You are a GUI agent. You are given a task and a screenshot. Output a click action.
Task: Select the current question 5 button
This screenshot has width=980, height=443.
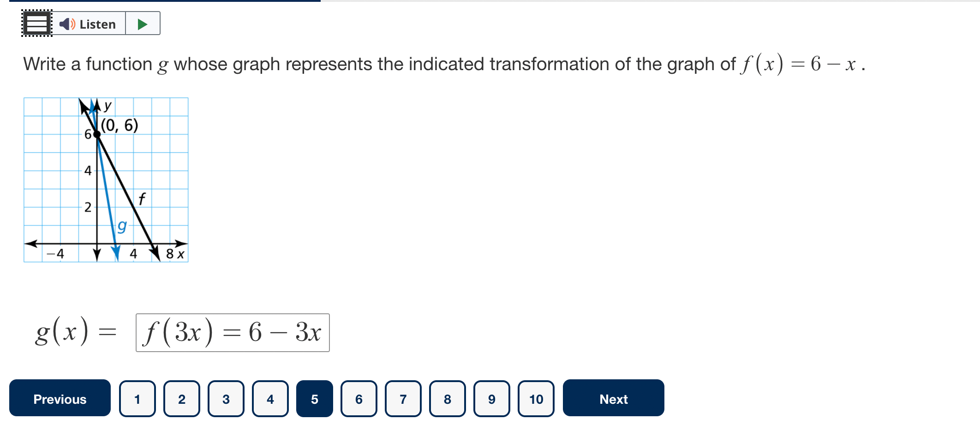point(315,399)
